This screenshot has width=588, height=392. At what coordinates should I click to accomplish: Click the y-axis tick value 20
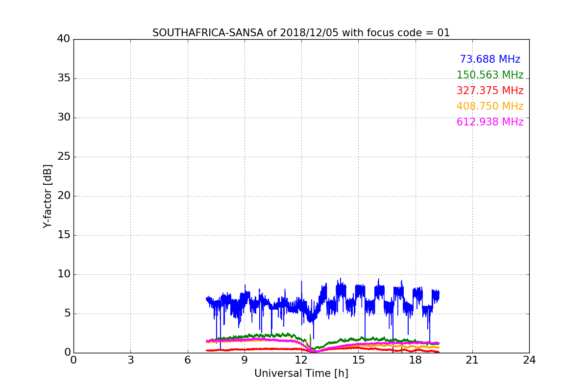[64, 196]
